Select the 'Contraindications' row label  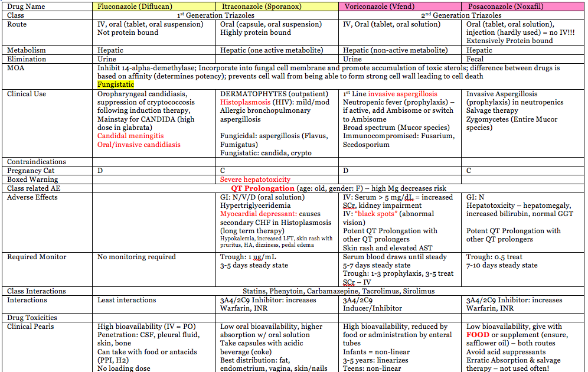tap(37, 162)
